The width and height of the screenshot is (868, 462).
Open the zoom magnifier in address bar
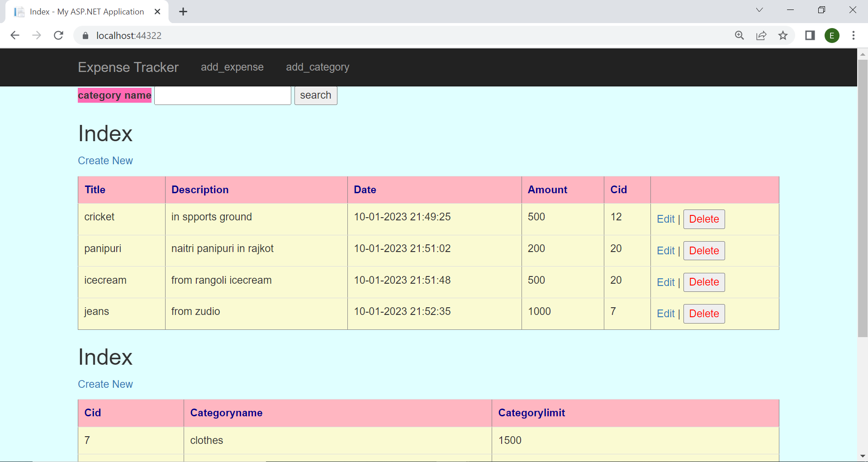[740, 35]
